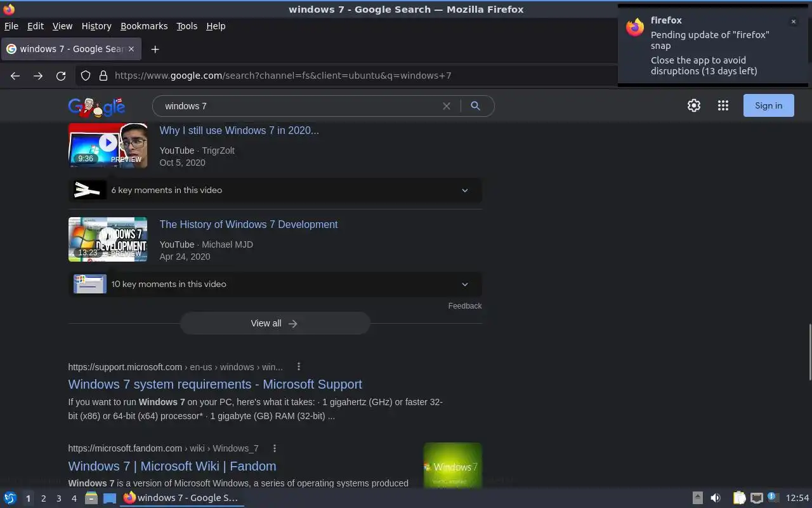Open the clipboard tray applet
The width and height of the screenshot is (812, 508).
(x=739, y=498)
